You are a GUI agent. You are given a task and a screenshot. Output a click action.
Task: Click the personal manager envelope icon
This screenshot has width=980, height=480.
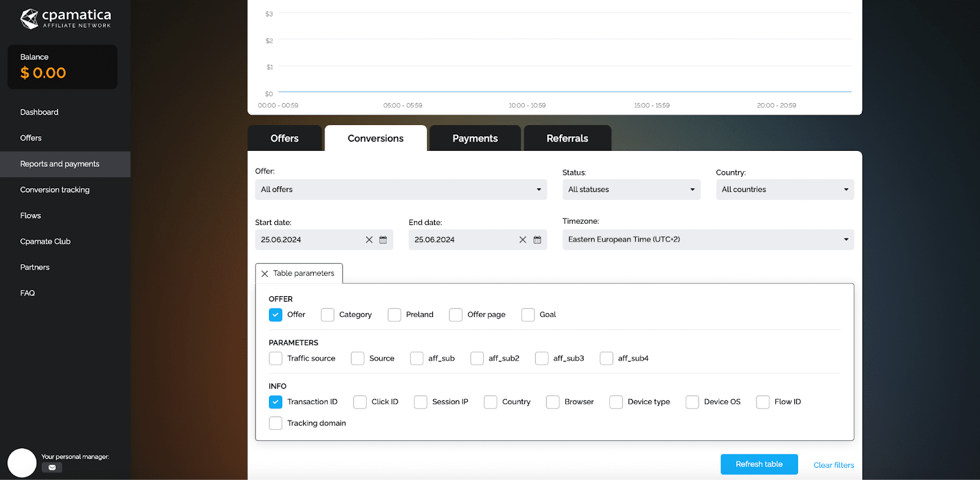[x=52, y=468]
